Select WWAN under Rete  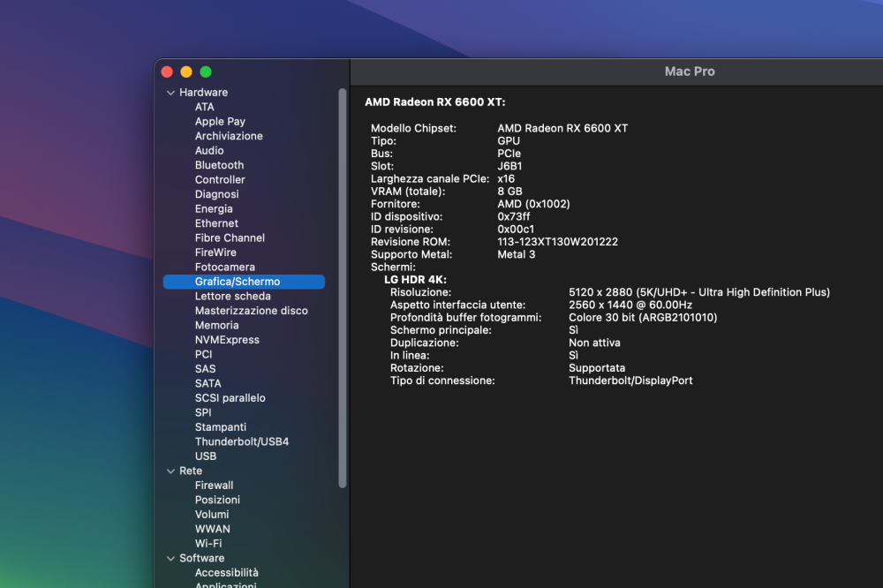point(213,529)
